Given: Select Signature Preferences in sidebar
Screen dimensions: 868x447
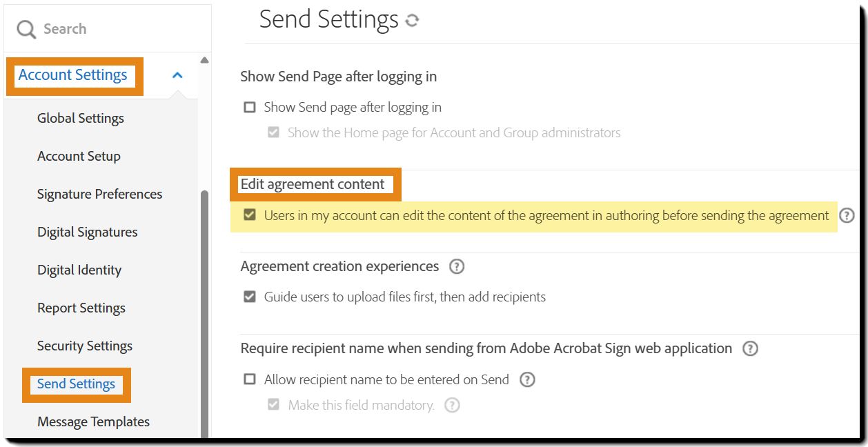Looking at the screenshot, I should (x=100, y=194).
